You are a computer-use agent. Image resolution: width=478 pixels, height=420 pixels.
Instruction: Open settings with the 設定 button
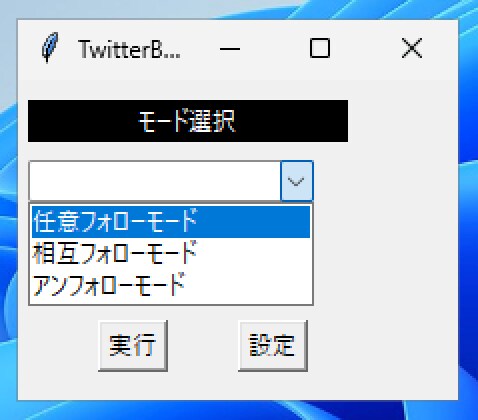pos(273,345)
